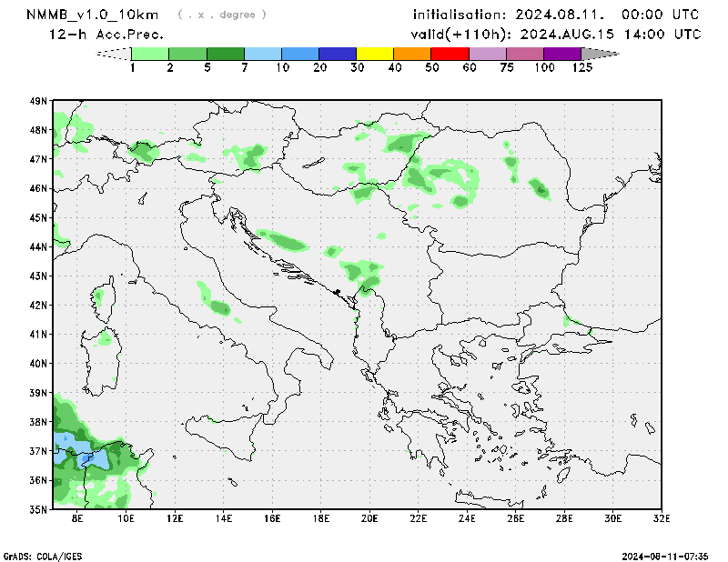Select the lightest green 1–2 legend swatch
This screenshot has width=728, height=562.
pyautogui.click(x=151, y=54)
